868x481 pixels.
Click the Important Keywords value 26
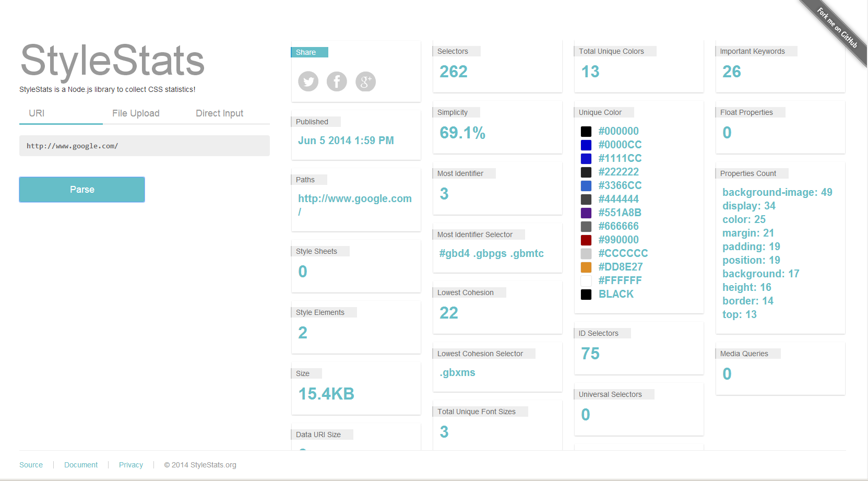tap(732, 72)
